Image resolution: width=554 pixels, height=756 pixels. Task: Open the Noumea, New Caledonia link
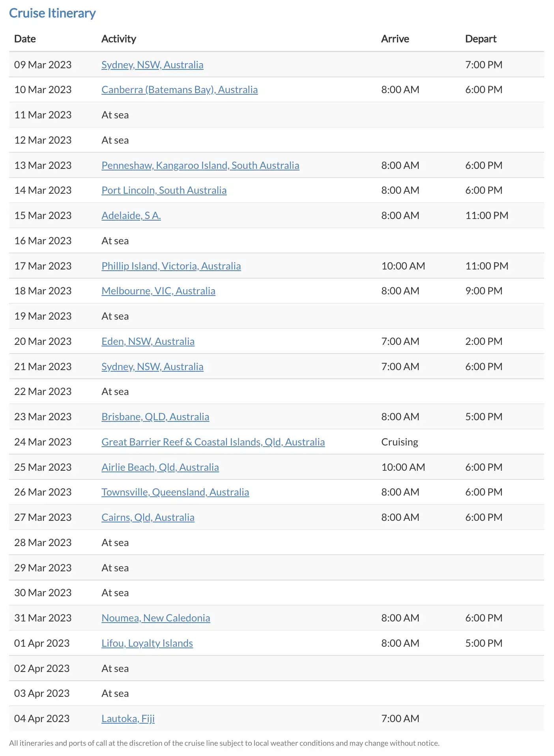(155, 618)
